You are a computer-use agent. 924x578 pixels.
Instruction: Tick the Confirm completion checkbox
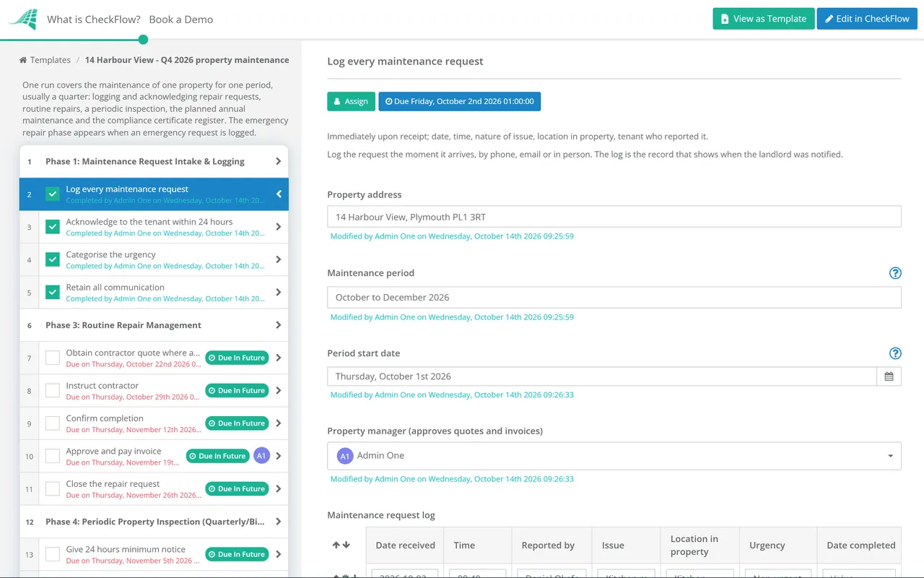pyautogui.click(x=53, y=423)
